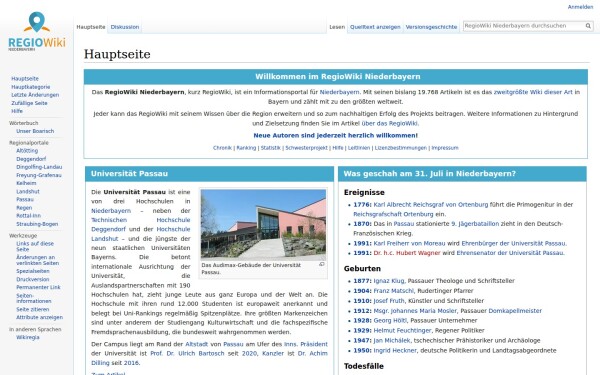Click the RegioWiki logo
Screen dimensions: 600x375
pos(37,31)
